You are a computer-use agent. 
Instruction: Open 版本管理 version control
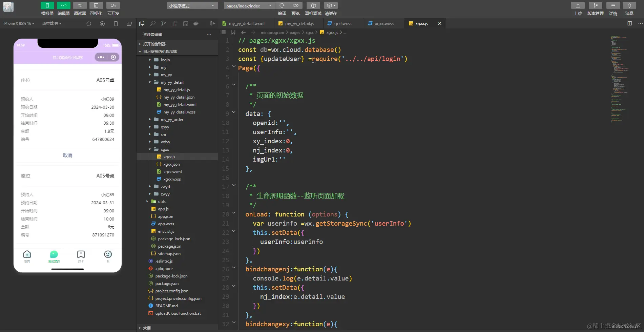[x=596, y=5]
